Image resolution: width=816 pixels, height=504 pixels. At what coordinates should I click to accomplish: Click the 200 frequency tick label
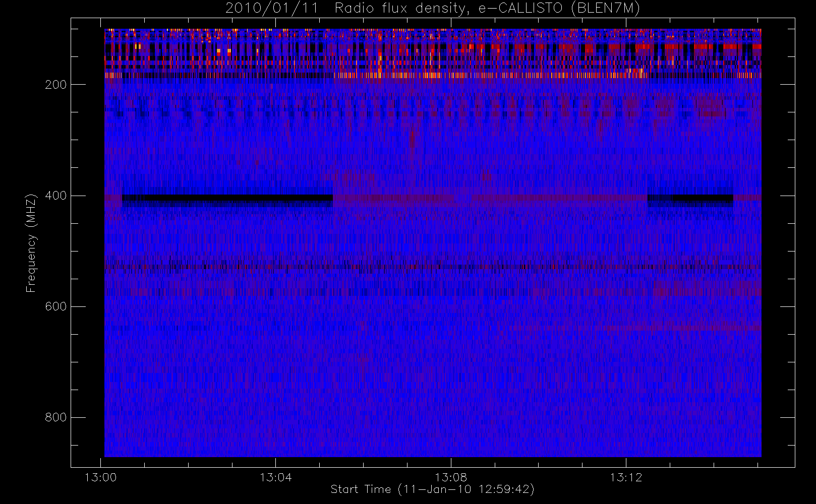[x=55, y=85]
